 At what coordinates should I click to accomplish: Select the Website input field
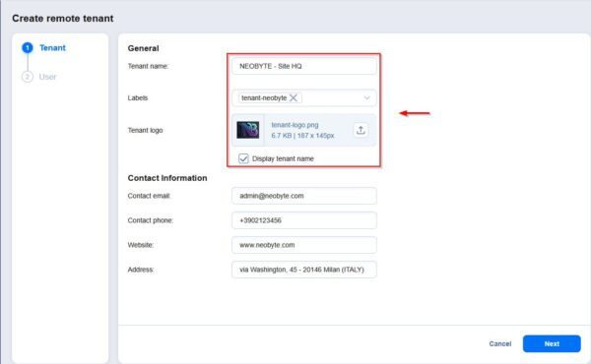point(303,245)
